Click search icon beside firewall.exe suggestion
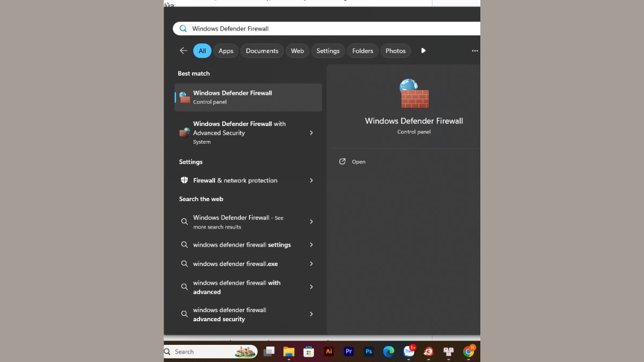 [x=184, y=264]
